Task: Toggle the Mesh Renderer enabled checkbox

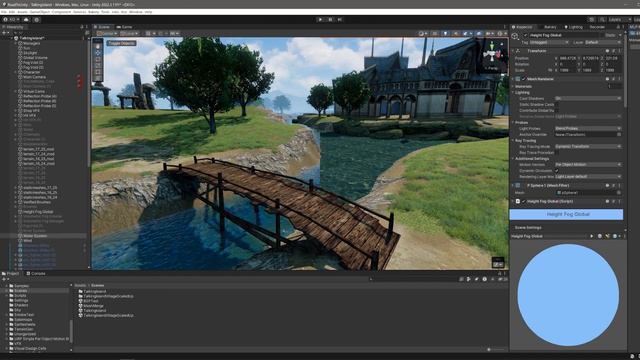Action: tap(524, 79)
